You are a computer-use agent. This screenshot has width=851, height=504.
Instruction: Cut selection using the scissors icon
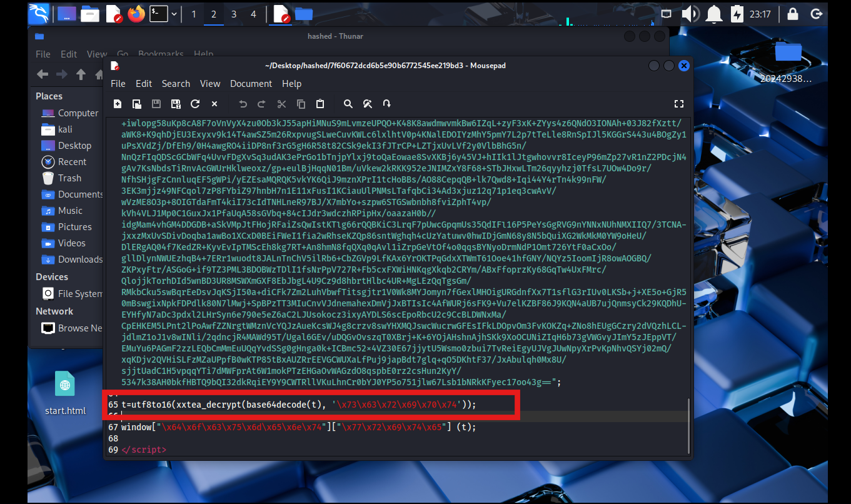click(281, 104)
